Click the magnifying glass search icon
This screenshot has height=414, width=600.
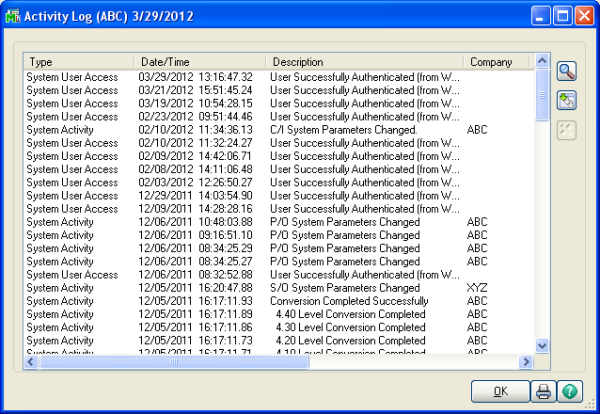(x=566, y=71)
